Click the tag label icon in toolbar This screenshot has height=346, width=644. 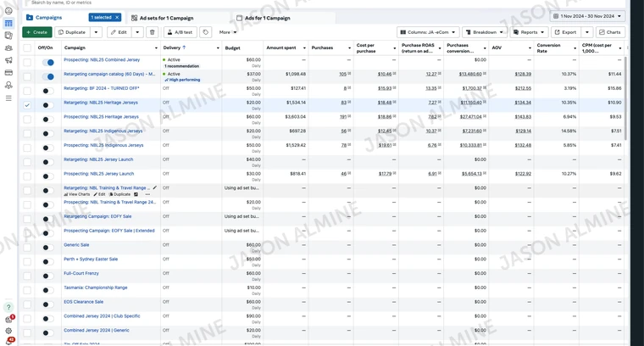206,32
